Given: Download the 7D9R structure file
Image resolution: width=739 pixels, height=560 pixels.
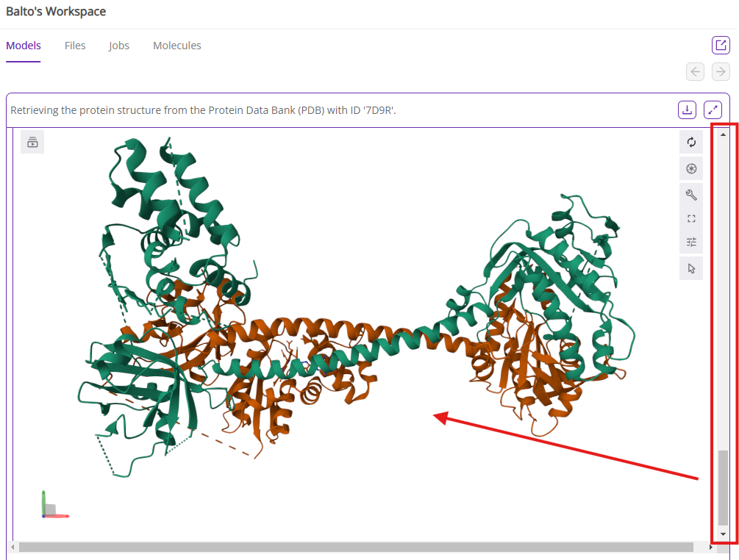Looking at the screenshot, I should tap(687, 110).
